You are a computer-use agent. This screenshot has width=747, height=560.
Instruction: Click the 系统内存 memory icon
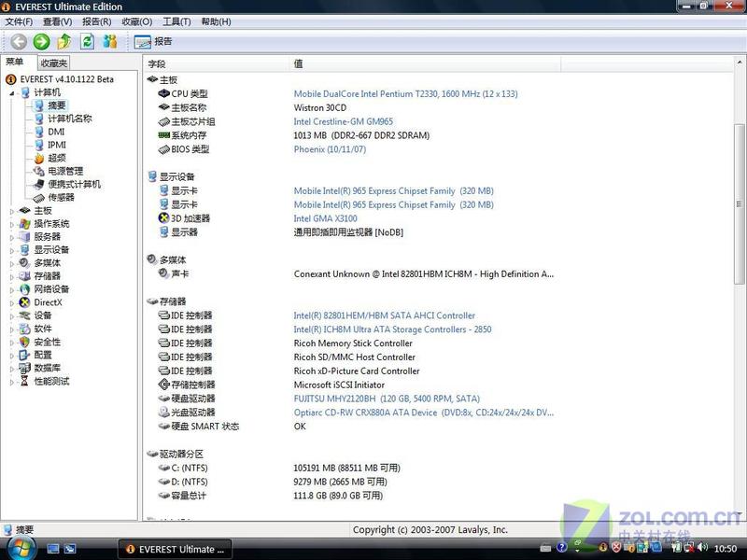pos(164,135)
